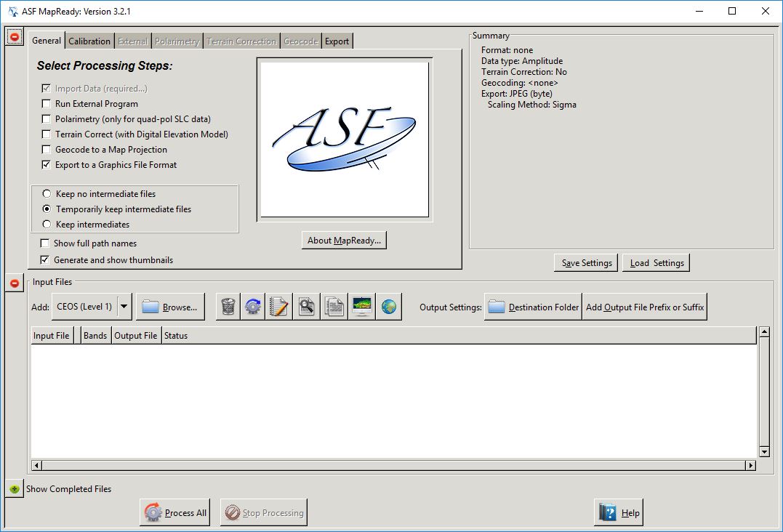Click the 'Terrain Correction: No' summary line
The image size is (783, 532).
pyautogui.click(x=524, y=72)
